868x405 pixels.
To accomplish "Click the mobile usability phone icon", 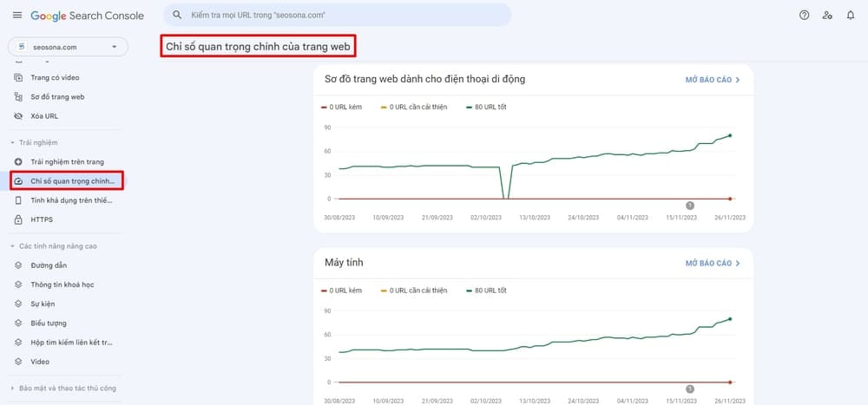I will [18, 200].
